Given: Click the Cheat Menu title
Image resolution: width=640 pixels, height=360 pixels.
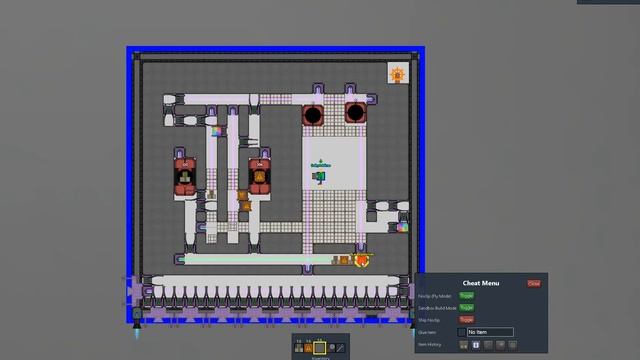Looking at the screenshot, I should point(481,283).
